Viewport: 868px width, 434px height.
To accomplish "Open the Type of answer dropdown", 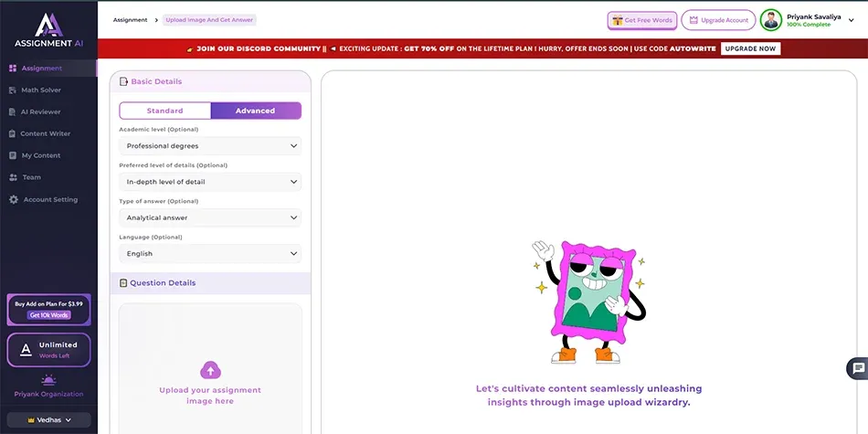I will [x=210, y=217].
